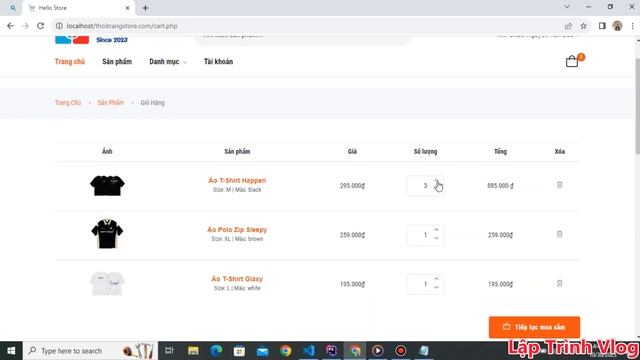Delete Áo Polo Zip Sleepy from cart
640x360 pixels.
tap(560, 234)
